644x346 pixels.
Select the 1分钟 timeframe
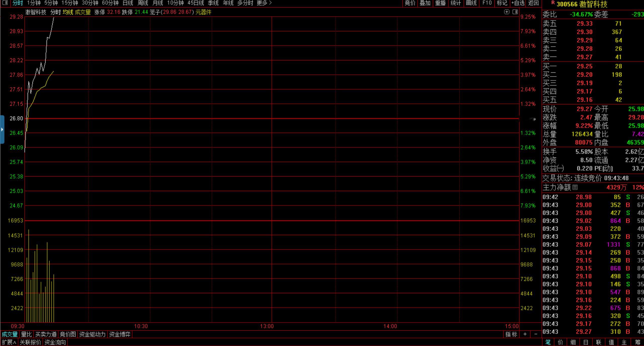pos(34,3)
